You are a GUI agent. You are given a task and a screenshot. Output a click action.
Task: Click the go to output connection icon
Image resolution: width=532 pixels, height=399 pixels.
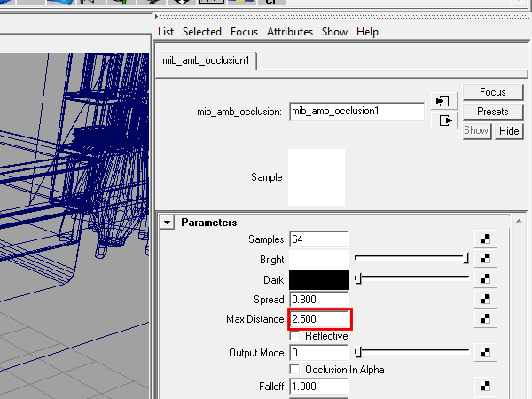(x=443, y=121)
